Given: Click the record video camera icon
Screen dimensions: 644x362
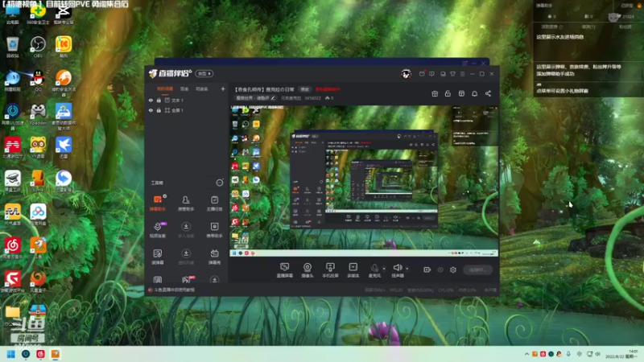Looking at the screenshot, I should point(427,269).
